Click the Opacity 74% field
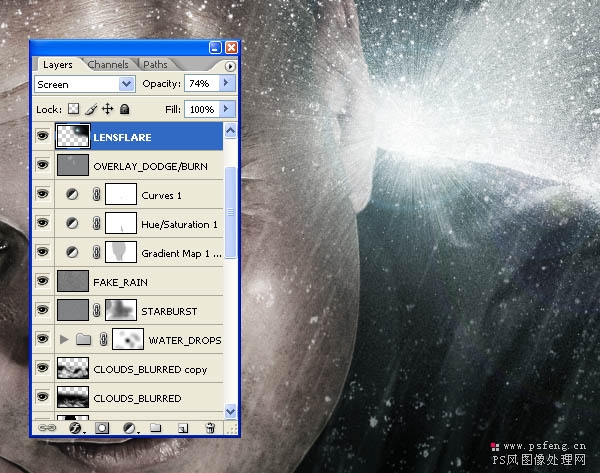The image size is (600, 473). pyautogui.click(x=202, y=83)
